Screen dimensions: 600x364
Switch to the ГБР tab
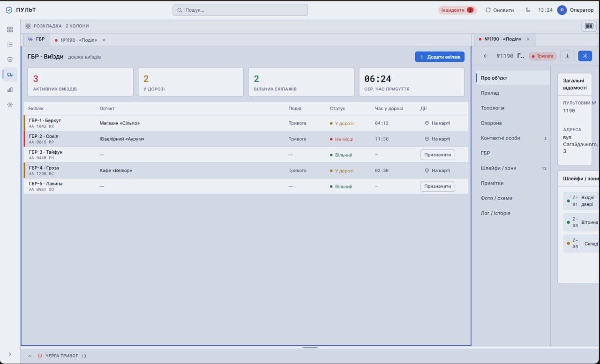point(36,39)
